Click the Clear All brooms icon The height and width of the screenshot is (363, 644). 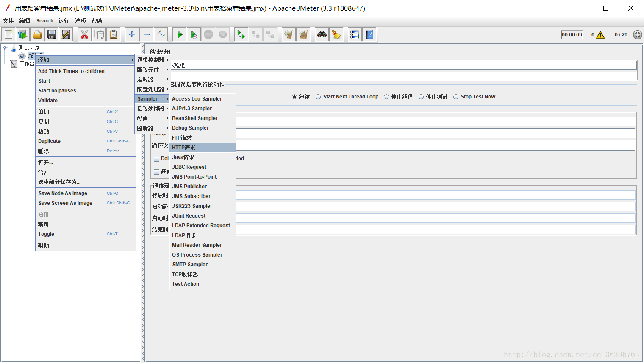point(303,34)
